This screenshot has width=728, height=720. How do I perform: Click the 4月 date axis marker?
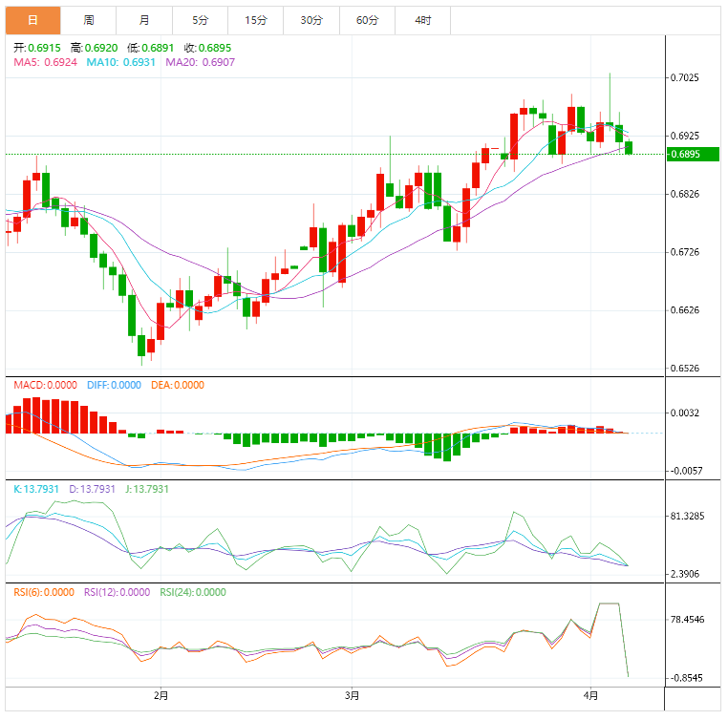(x=590, y=695)
